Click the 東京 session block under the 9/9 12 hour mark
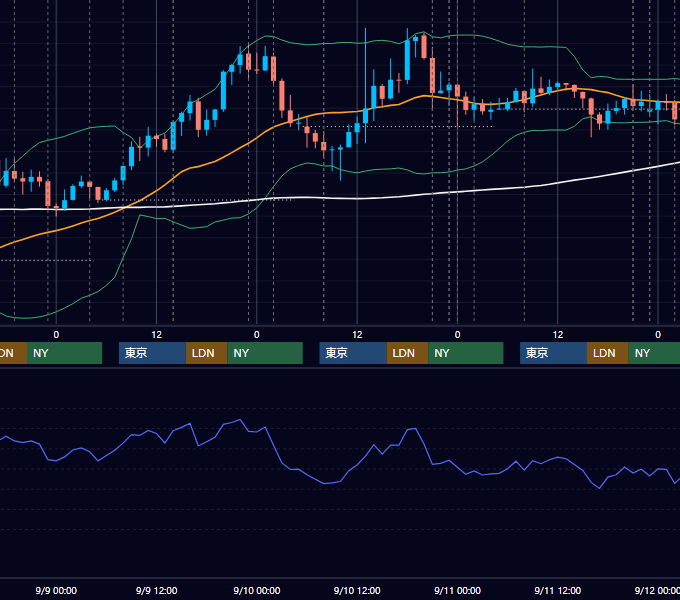 pos(153,353)
